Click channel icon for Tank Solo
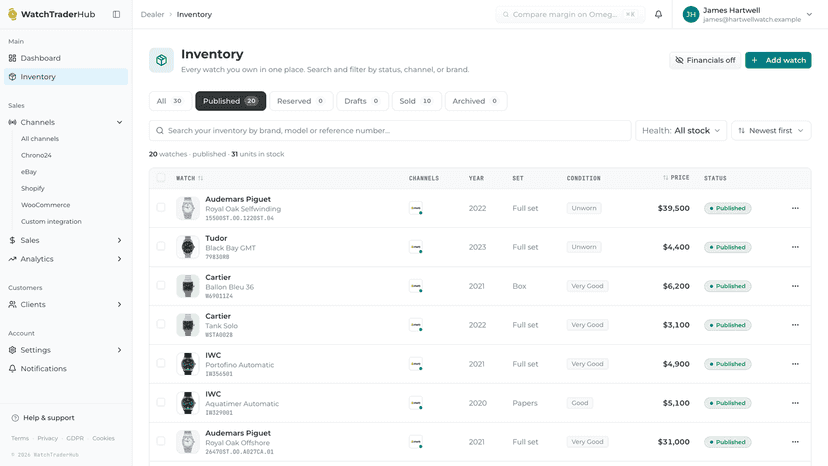The height and width of the screenshot is (466, 828). [x=416, y=325]
